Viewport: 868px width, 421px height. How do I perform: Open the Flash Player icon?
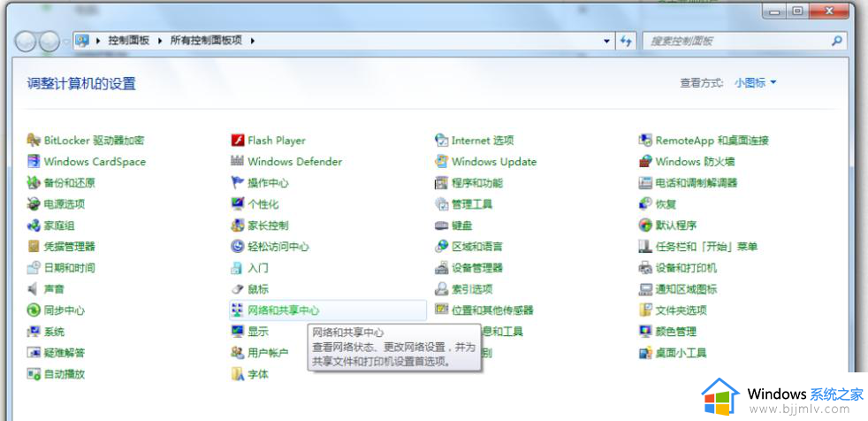[x=238, y=140]
